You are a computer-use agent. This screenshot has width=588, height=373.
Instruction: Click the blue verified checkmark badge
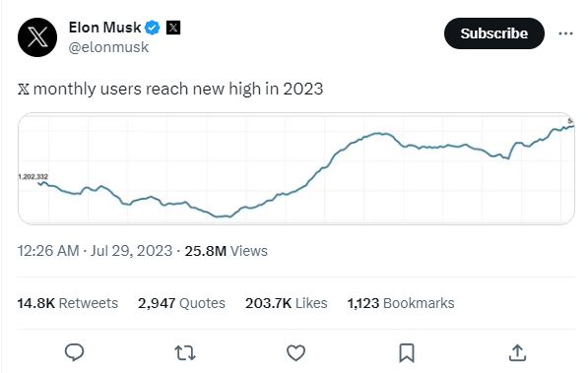(153, 28)
